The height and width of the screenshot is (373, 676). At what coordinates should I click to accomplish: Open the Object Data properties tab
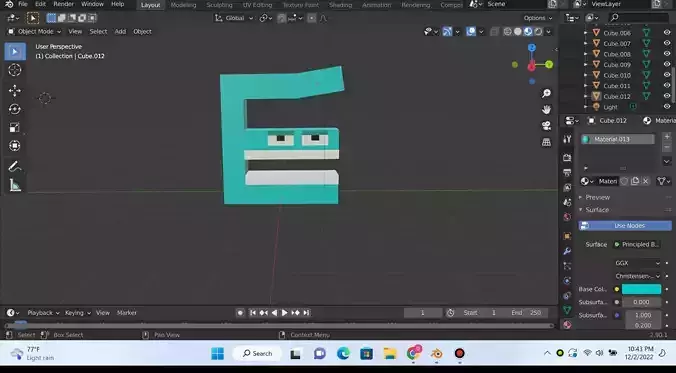(567, 310)
